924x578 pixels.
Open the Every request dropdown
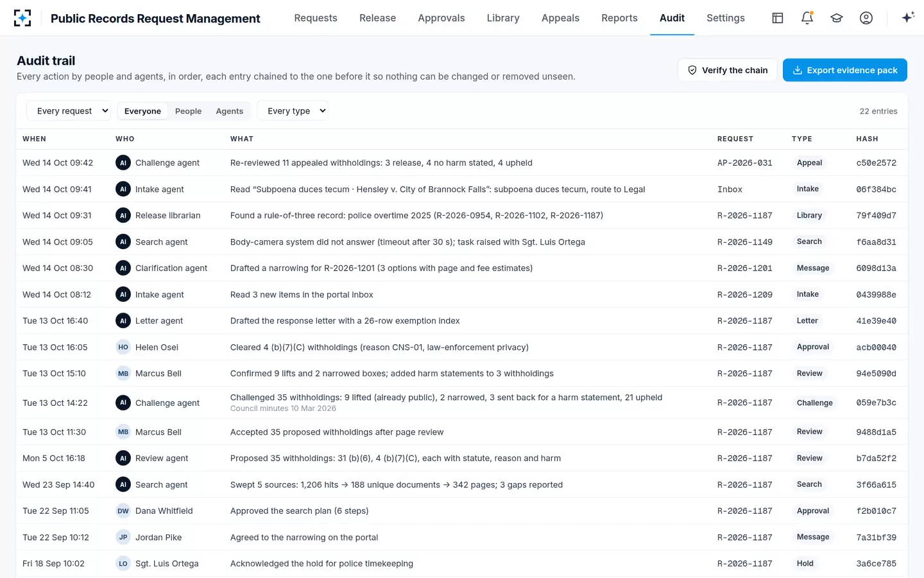click(69, 110)
